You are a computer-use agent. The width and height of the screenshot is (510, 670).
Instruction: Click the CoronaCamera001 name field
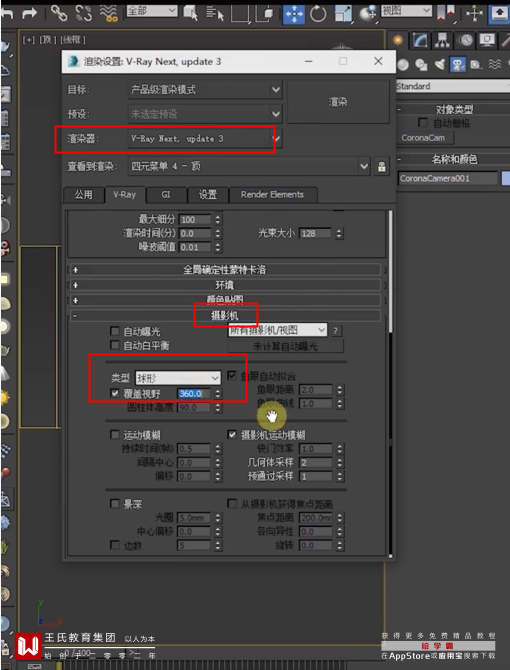pyautogui.click(x=448, y=179)
